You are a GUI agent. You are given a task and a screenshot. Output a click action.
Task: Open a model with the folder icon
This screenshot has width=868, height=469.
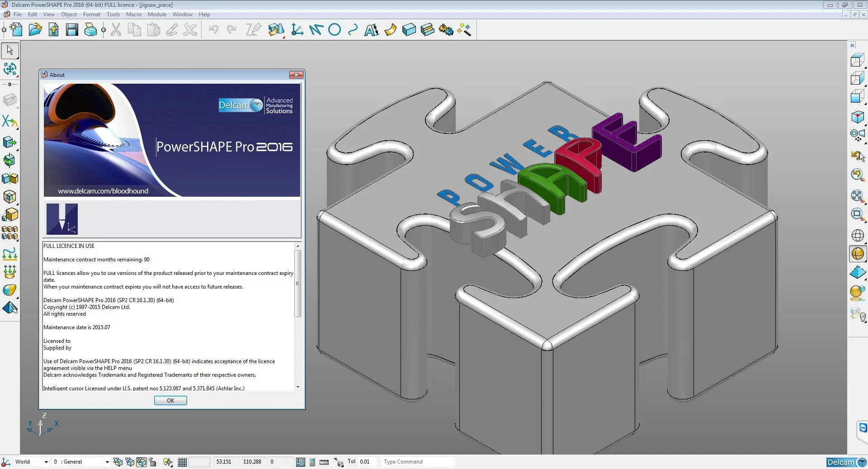click(x=35, y=30)
